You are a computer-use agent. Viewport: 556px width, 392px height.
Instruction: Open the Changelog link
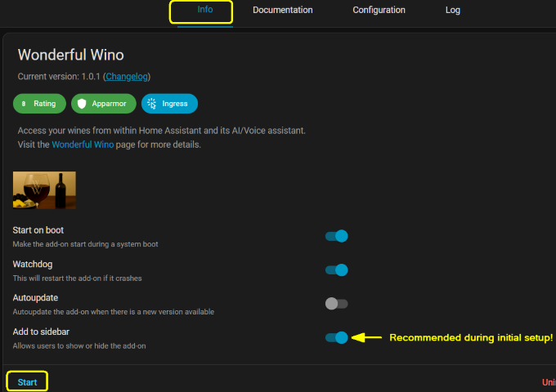127,77
